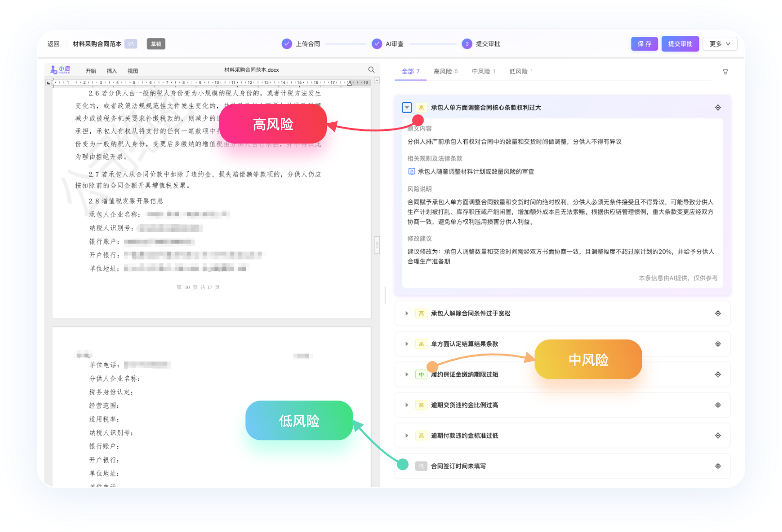Image resolution: width=782 pixels, height=532 pixels.
Task: Expand the 逾期交货违约金比例过高 item
Action: click(x=407, y=405)
